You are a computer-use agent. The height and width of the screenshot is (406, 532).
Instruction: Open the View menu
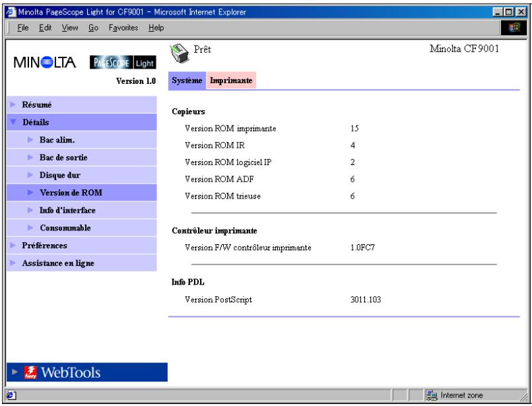point(70,28)
